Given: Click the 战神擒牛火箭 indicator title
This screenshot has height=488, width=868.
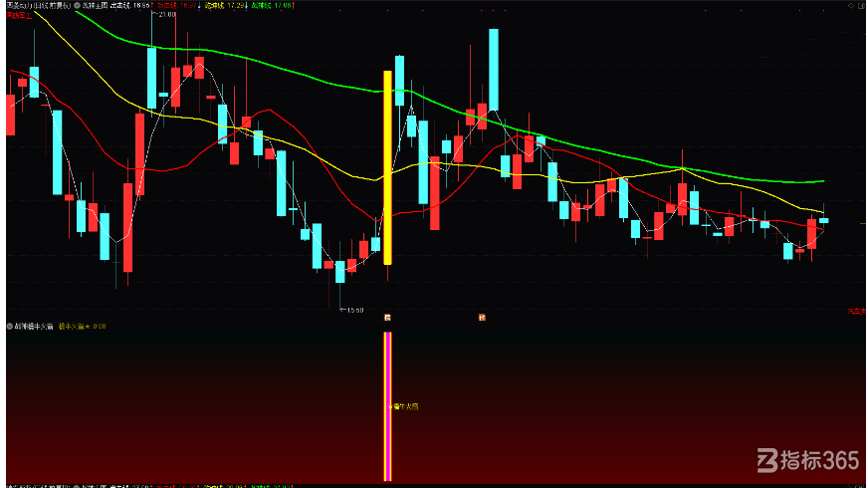Looking at the screenshot, I should point(34,327).
